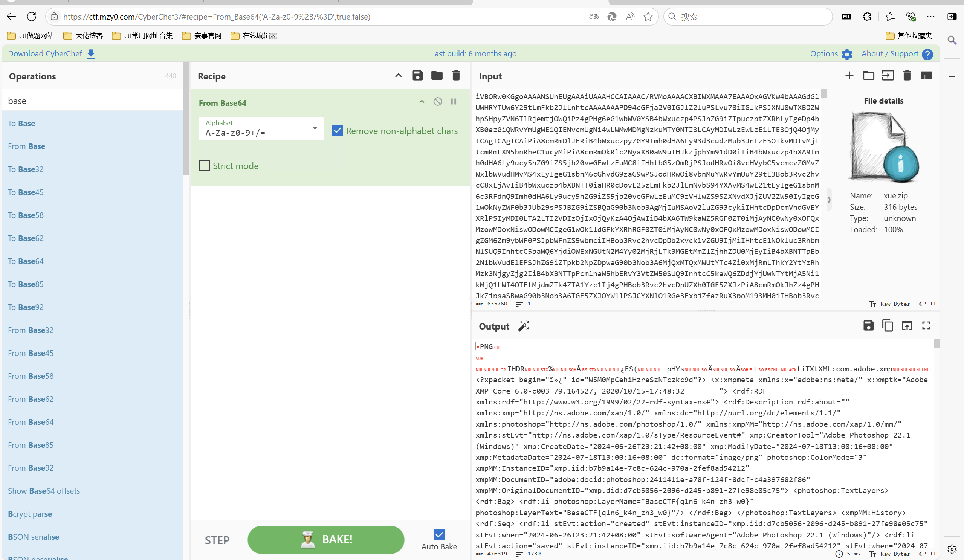Save the current recipe
Viewport: 964px width, 560px height.
pos(417,76)
